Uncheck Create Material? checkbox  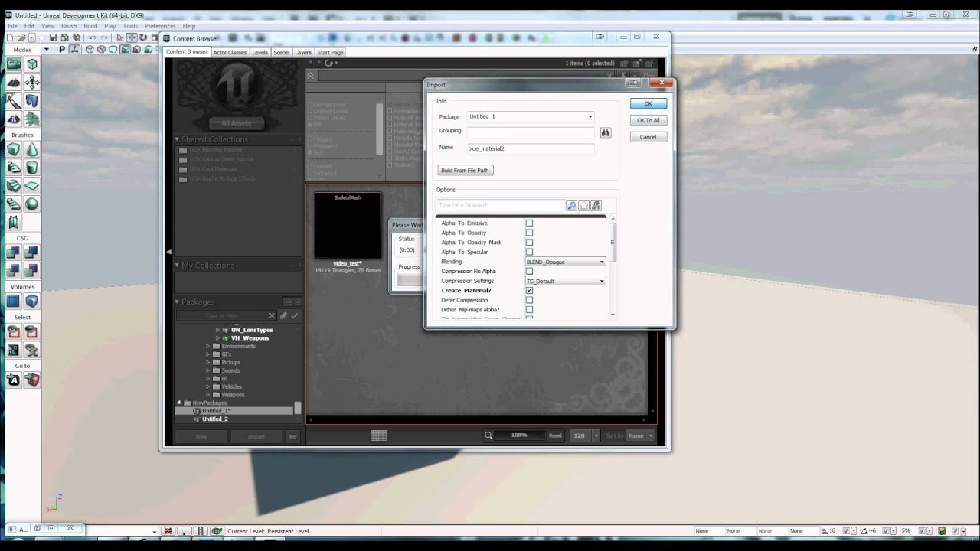coord(529,291)
